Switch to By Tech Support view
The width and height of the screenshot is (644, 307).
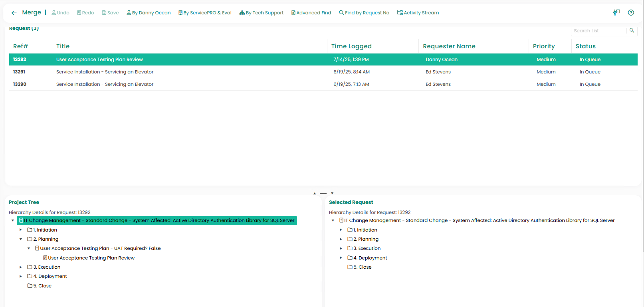click(261, 13)
